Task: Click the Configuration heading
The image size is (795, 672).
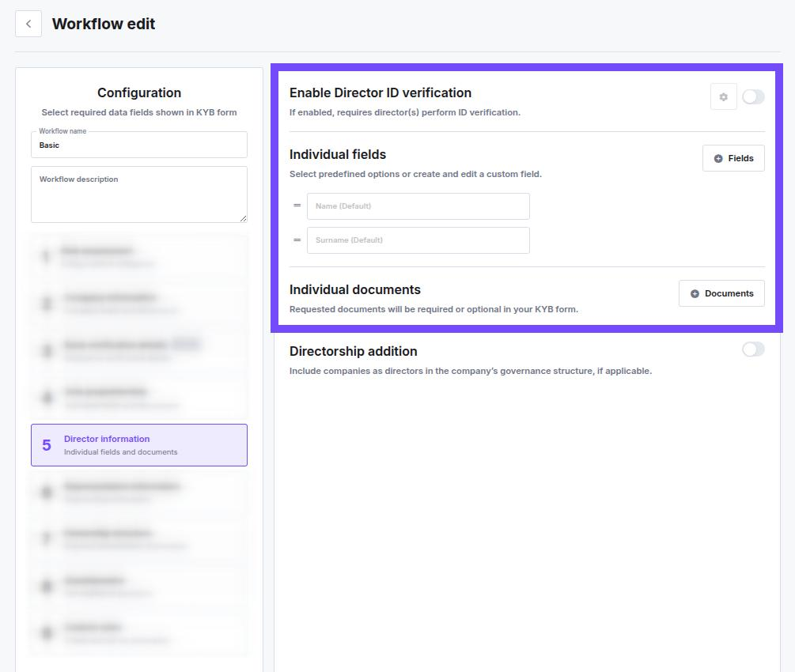Action: (139, 92)
